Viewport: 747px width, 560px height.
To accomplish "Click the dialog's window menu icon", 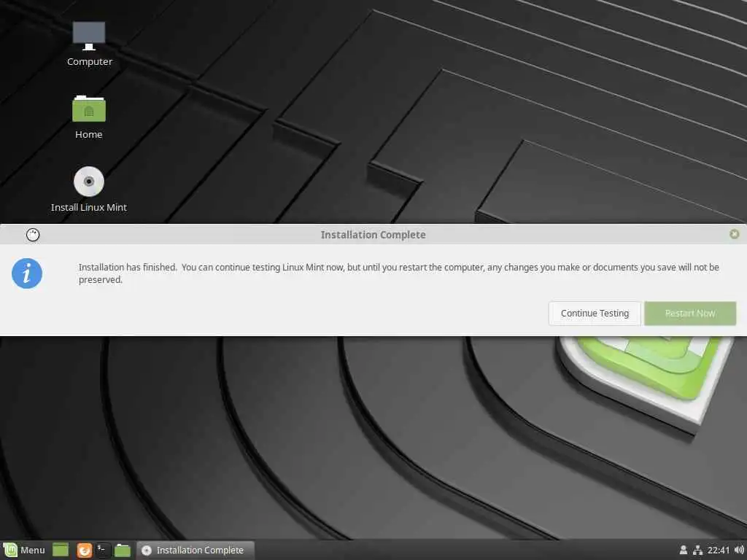I will click(33, 235).
